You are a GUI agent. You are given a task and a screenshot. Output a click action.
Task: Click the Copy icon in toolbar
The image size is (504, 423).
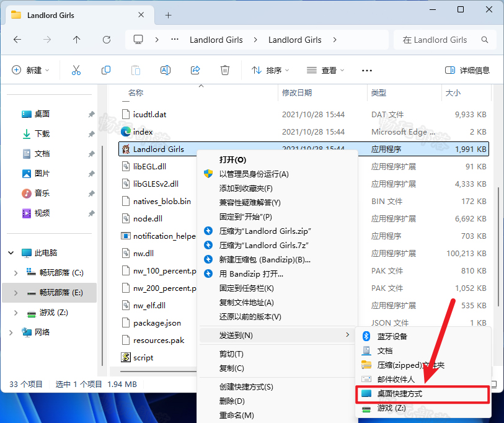(106, 70)
